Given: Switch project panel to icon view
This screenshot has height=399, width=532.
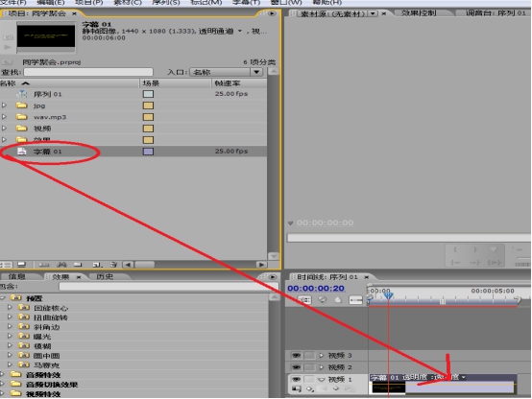Looking at the screenshot, I should (x=22, y=265).
